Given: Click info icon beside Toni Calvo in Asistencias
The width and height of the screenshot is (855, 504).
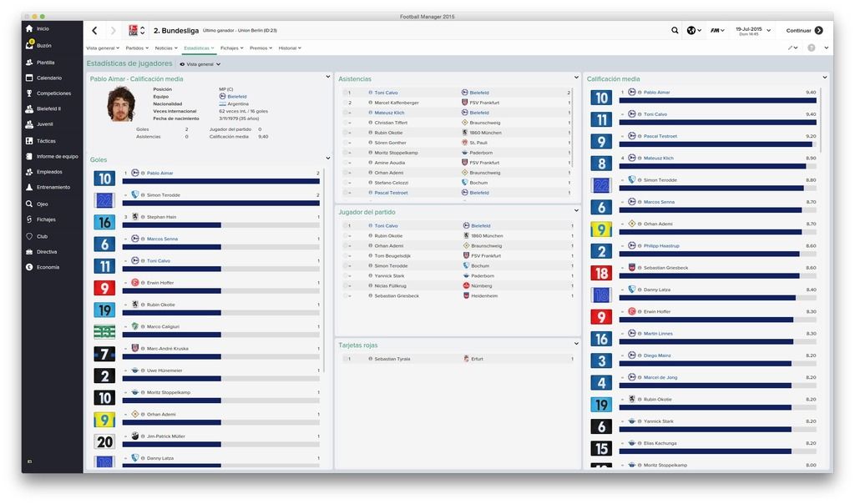Looking at the screenshot, I should [370, 93].
